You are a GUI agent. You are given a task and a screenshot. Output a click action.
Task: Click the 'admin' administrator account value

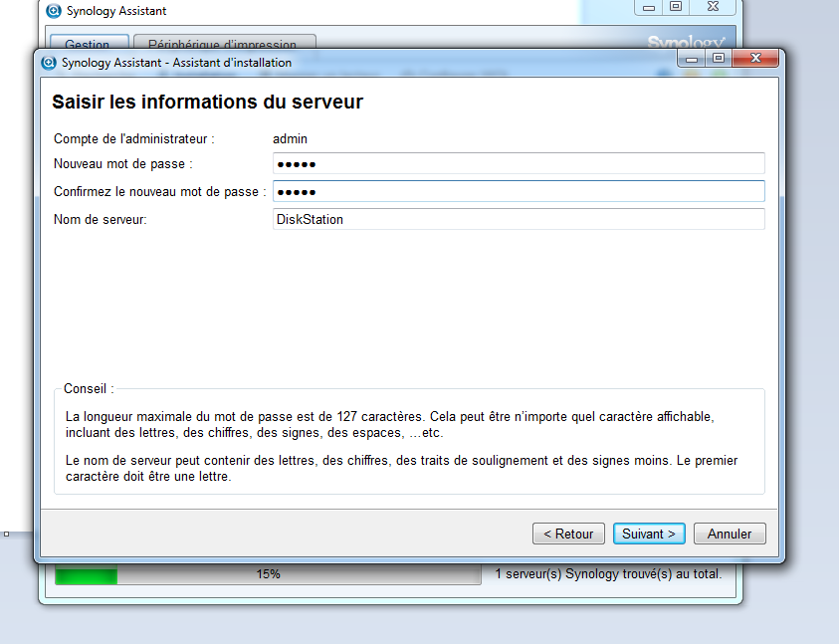290,139
